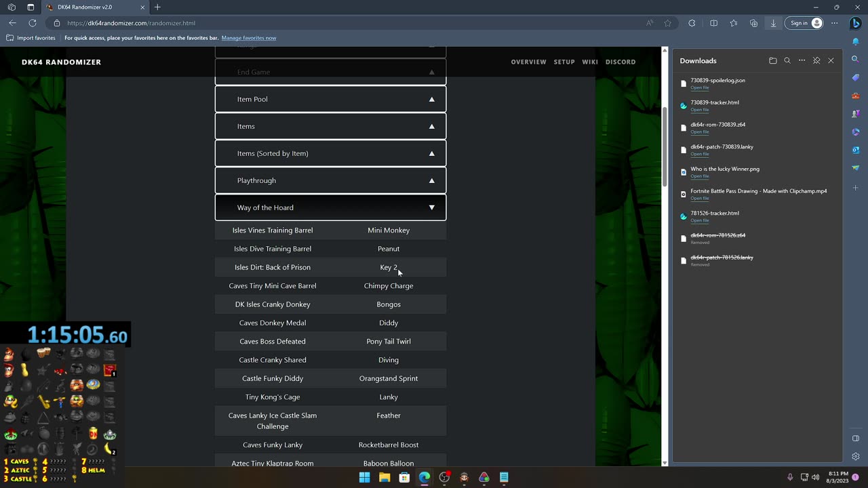Search downloads with magnifier icon

pos(787,60)
